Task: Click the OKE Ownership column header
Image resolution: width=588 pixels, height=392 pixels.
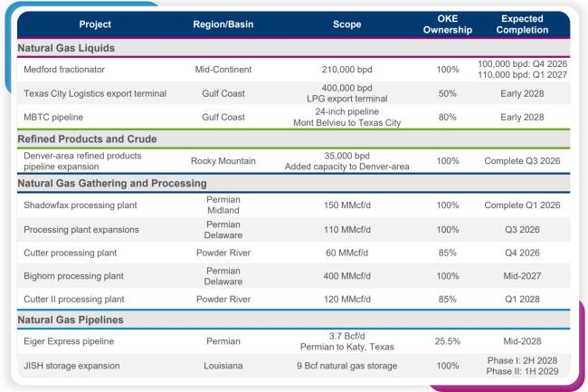Action: tap(448, 24)
